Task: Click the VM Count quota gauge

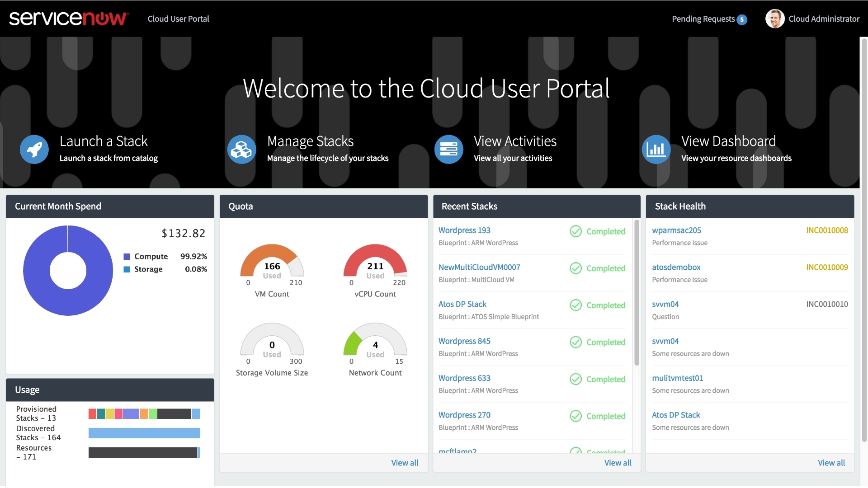Action: point(272,262)
